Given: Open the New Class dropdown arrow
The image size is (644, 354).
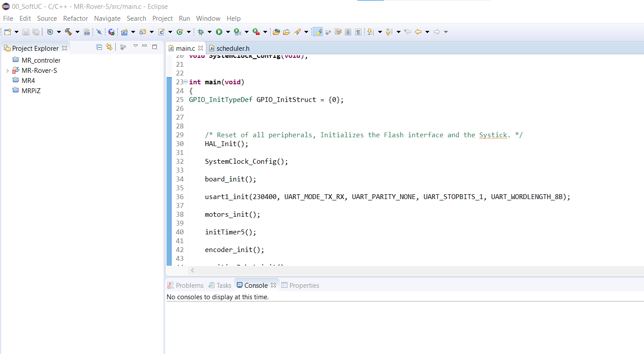Looking at the screenshot, I should point(189,32).
